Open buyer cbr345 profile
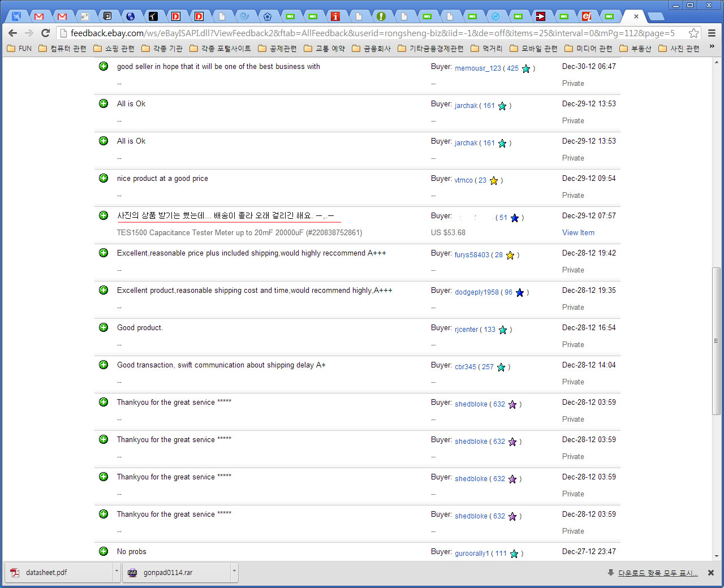This screenshot has height=588, width=724. click(466, 367)
